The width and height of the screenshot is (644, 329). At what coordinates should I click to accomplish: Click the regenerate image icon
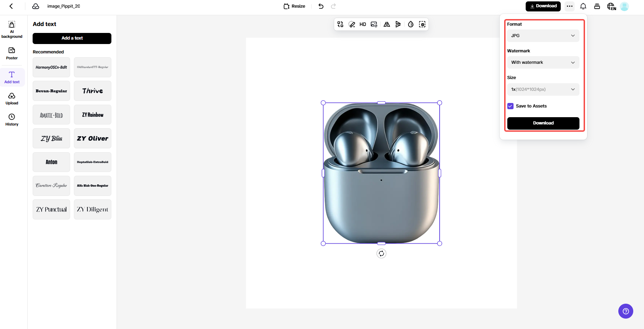374,24
